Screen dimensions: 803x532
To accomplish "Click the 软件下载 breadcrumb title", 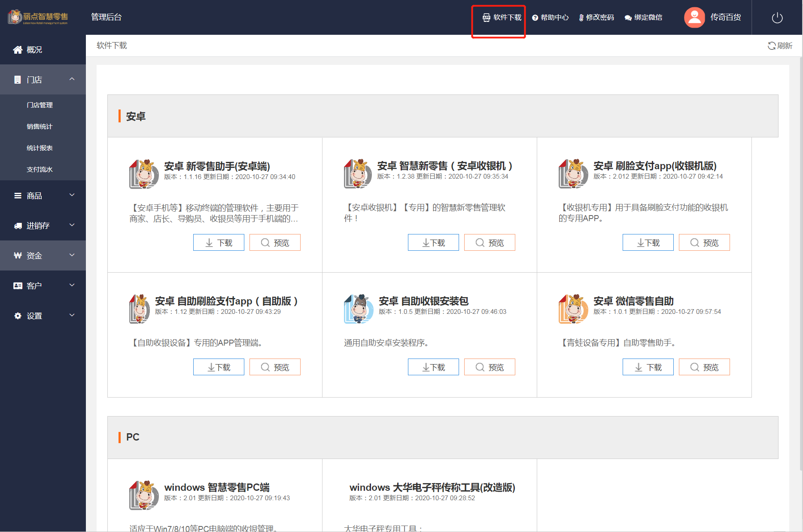I will point(112,46).
